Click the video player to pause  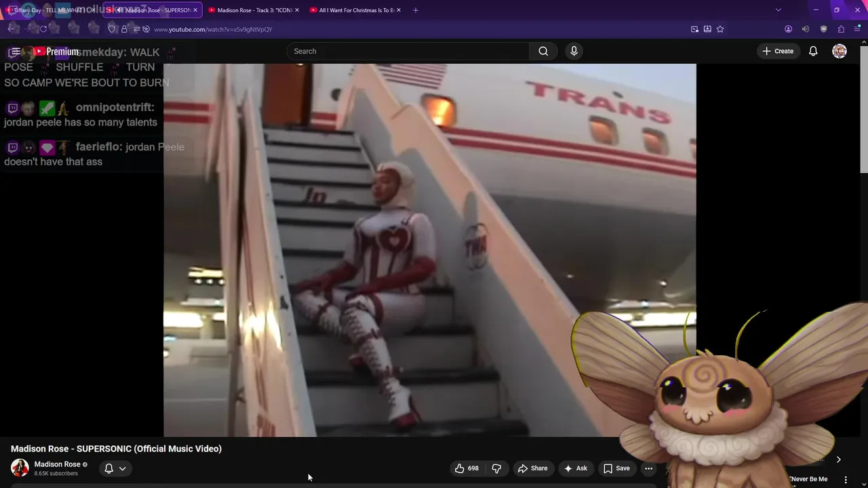point(429,250)
